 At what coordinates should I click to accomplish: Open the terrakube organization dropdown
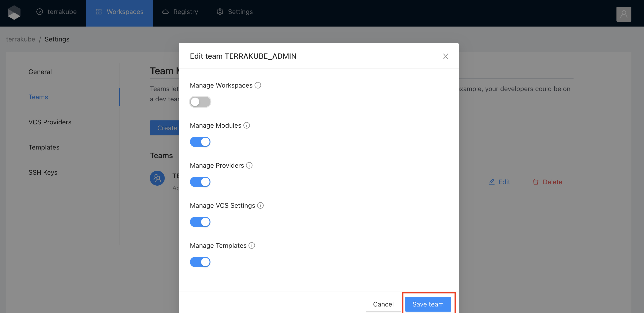tap(56, 12)
